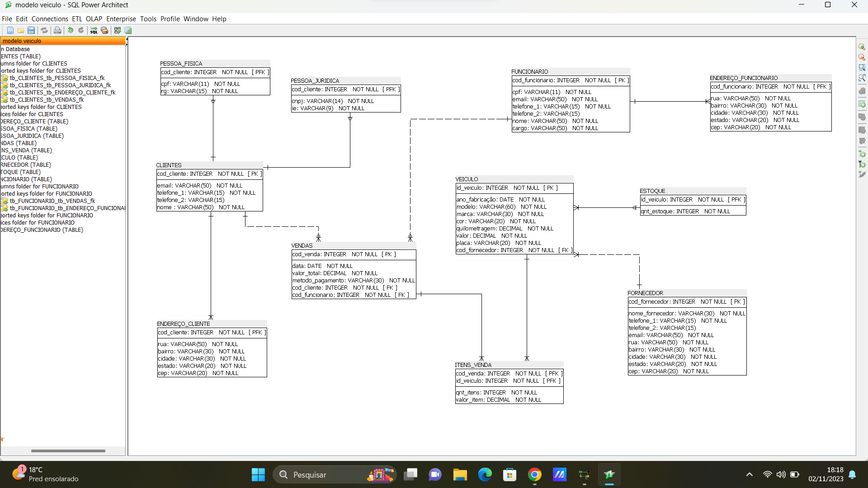Create a new project with the New icon
Viewport: 868px width, 488px height.
10,30
